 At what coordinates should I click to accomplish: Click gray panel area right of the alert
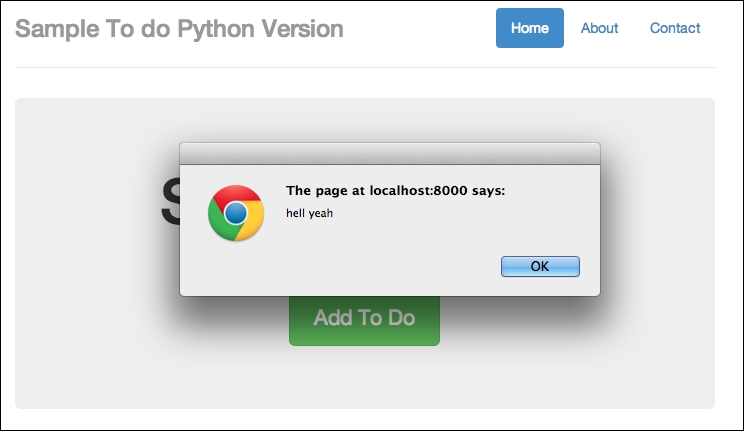point(660,250)
